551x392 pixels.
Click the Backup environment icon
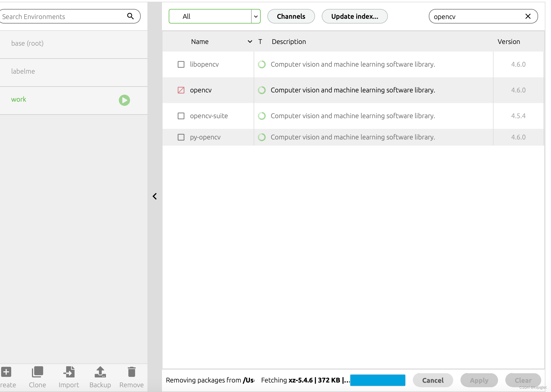[100, 372]
